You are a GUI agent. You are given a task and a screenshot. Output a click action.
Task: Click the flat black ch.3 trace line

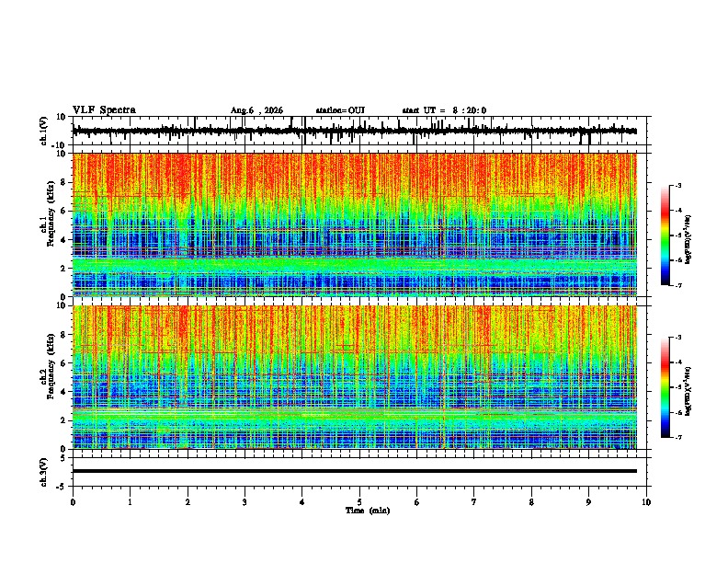(x=355, y=471)
